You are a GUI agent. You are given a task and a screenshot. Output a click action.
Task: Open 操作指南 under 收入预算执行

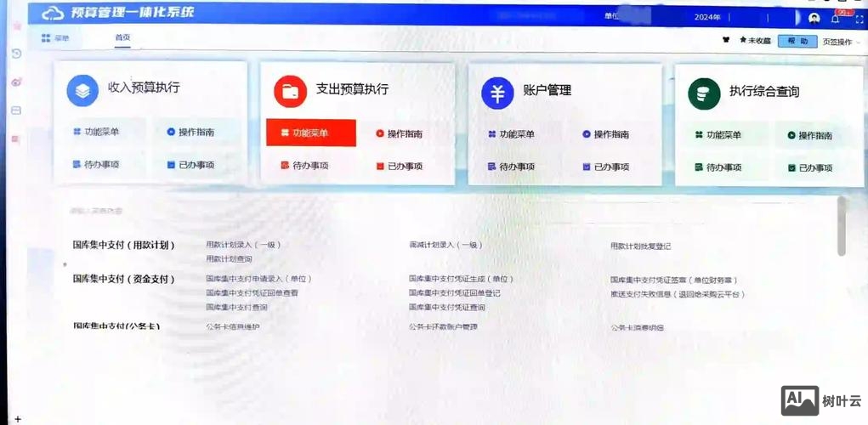[190, 133]
